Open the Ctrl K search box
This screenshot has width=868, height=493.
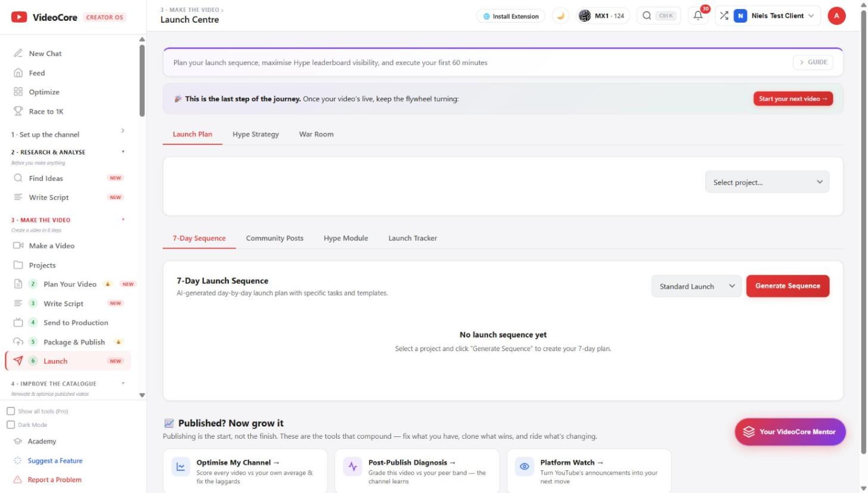pos(659,16)
